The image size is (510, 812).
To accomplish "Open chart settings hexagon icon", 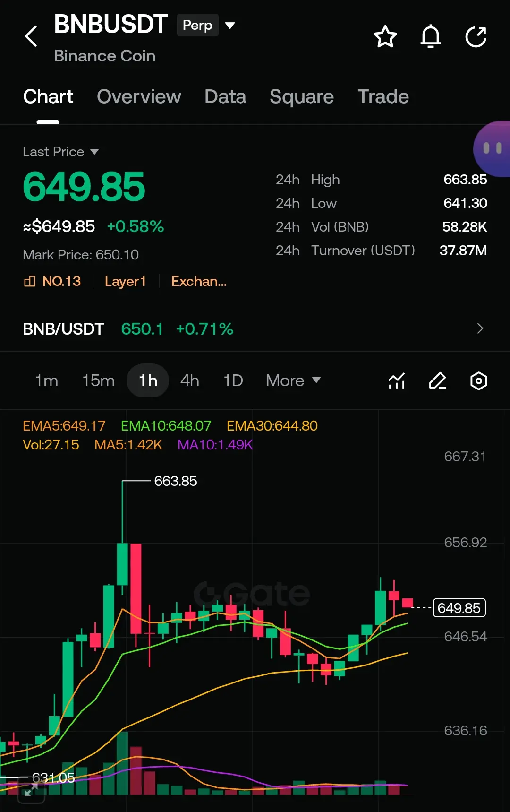I will [479, 380].
